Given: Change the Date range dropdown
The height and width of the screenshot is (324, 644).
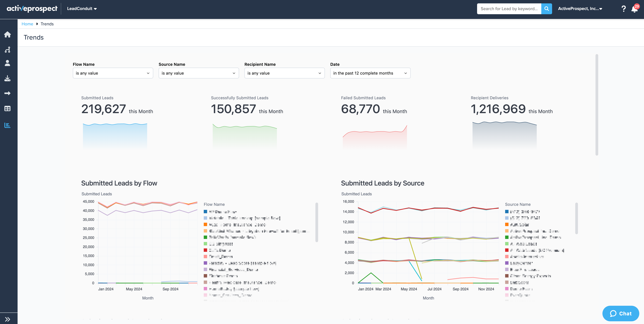Looking at the screenshot, I should pyautogui.click(x=370, y=73).
